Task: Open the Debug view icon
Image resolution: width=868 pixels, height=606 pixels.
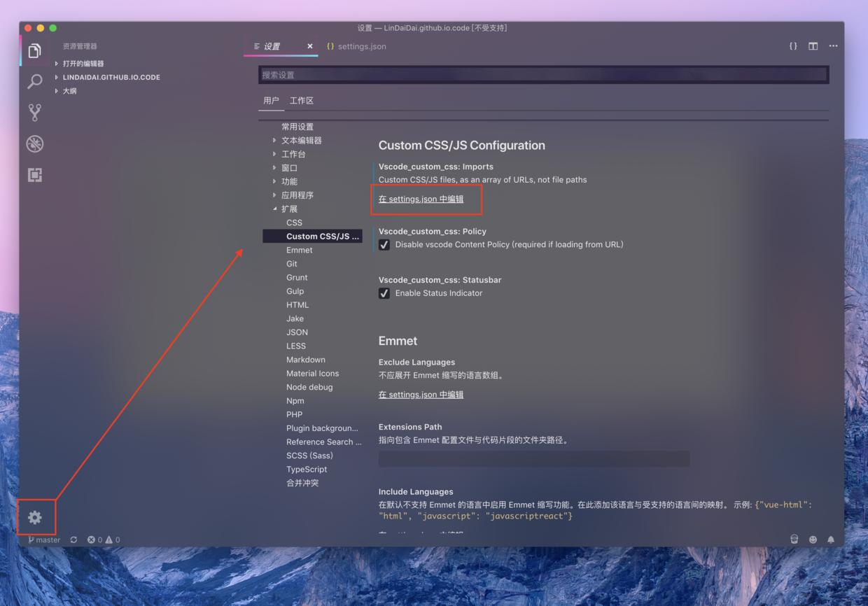Action: pyautogui.click(x=34, y=143)
